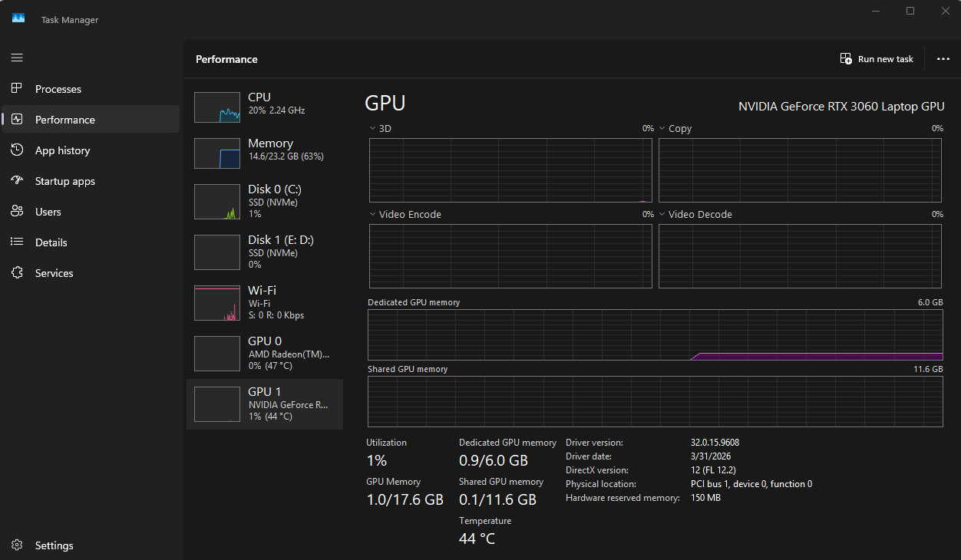Select the Performance tab in sidebar

click(x=91, y=120)
